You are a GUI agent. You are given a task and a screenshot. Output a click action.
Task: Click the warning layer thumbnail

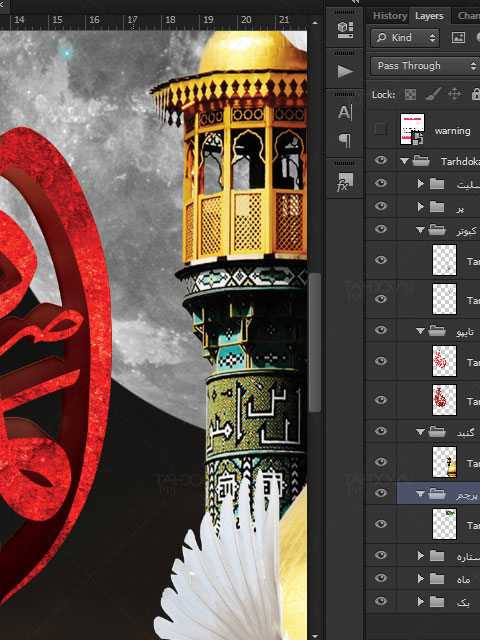pos(412,129)
